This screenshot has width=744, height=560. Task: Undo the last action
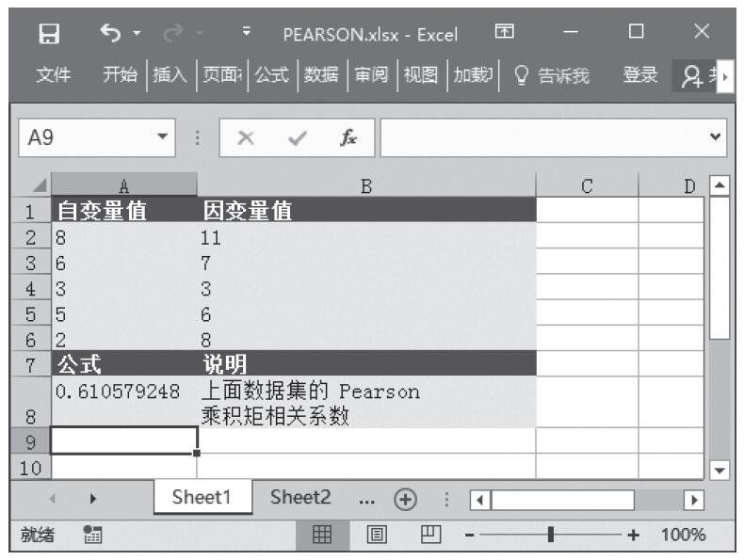[108, 33]
